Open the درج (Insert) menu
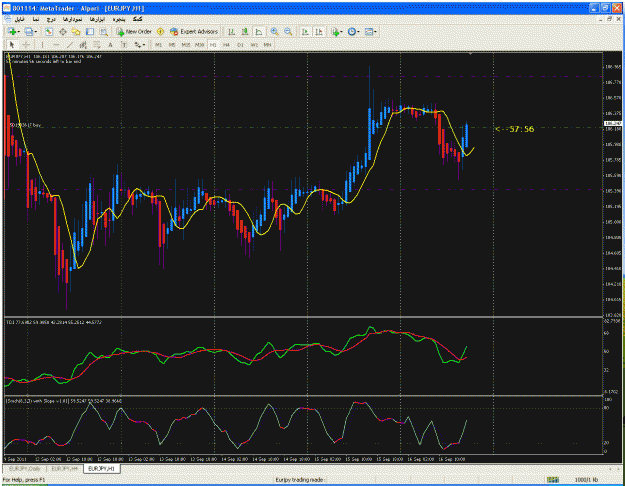625x486 pixels. click(51, 19)
